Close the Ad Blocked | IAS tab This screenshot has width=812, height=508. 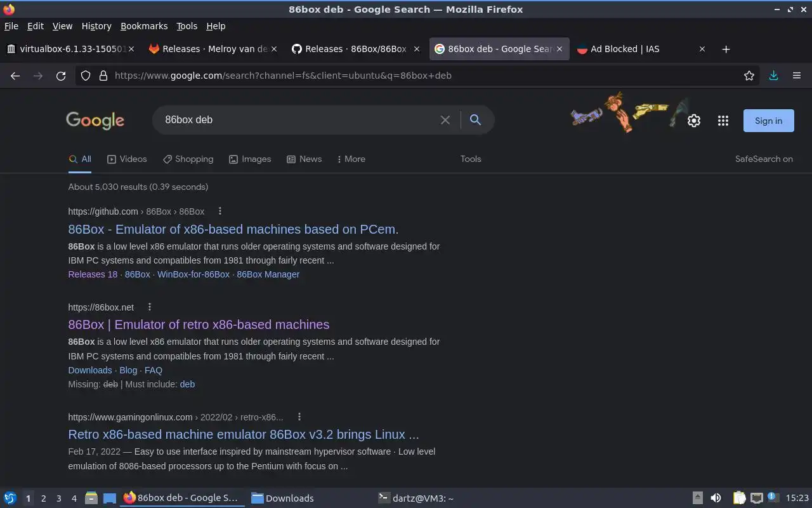702,49
